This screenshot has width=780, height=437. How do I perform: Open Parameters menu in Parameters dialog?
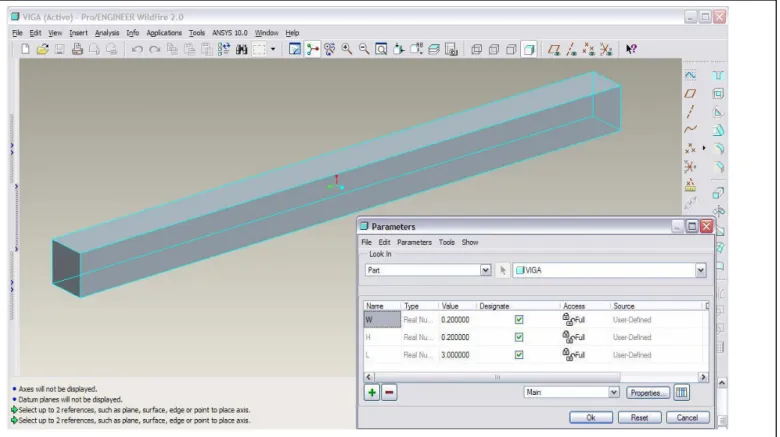click(x=414, y=242)
